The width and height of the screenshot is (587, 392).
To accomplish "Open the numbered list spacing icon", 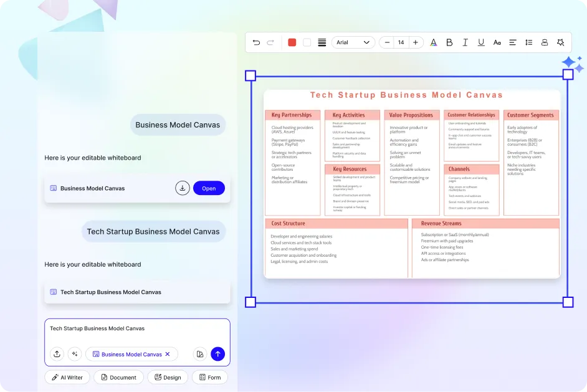I will (528, 42).
